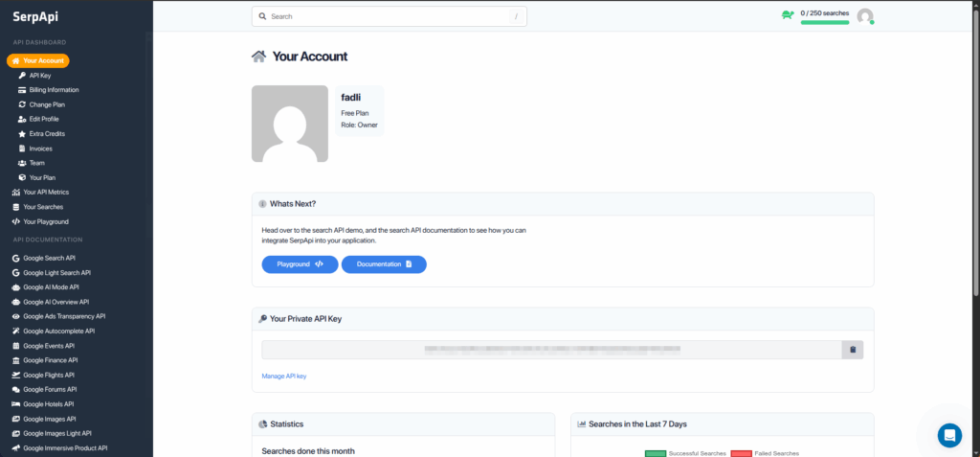The height and width of the screenshot is (457, 980).
Task: Click the user avatar in top bar
Action: click(x=865, y=16)
